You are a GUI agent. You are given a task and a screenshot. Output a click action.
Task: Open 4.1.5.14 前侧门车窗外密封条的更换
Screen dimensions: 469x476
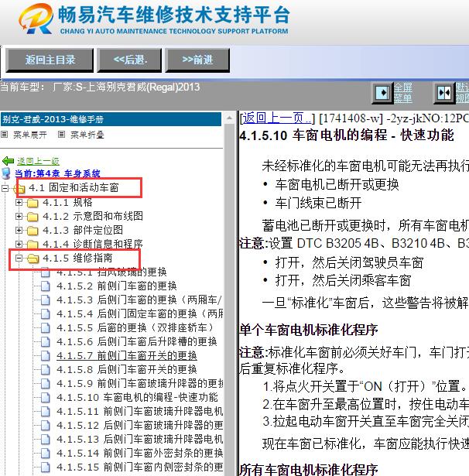click(x=139, y=454)
